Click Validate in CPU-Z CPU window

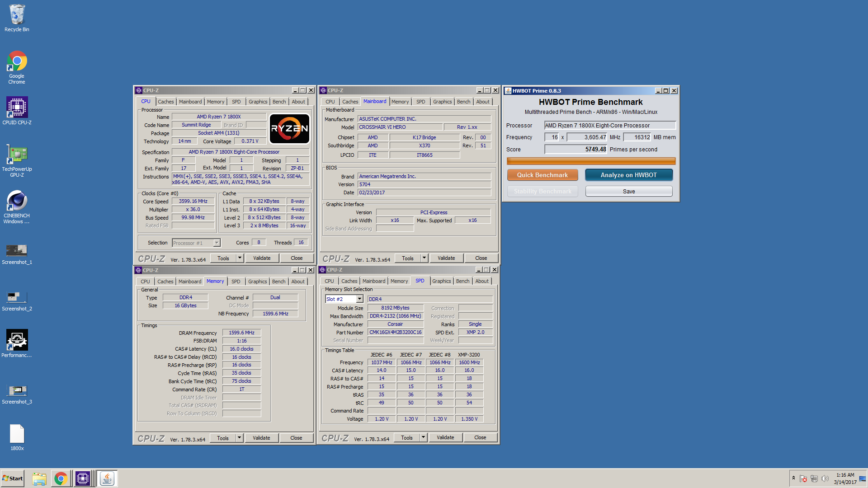pos(262,258)
